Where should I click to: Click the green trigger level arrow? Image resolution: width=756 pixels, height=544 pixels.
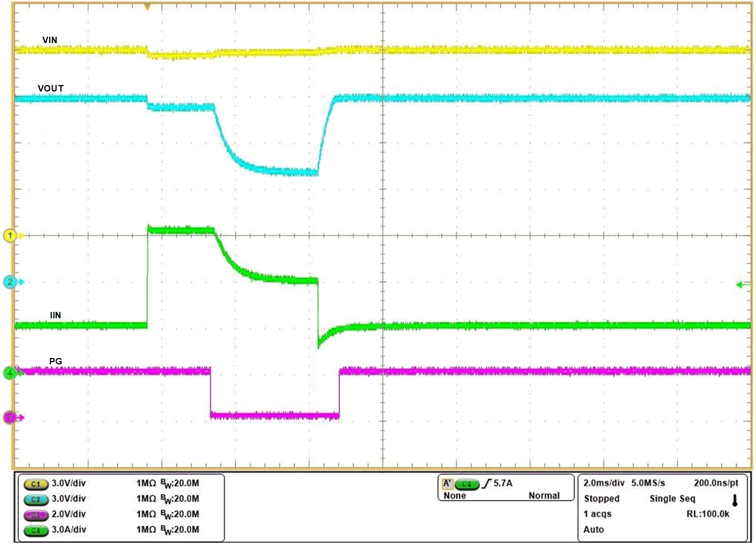click(744, 285)
